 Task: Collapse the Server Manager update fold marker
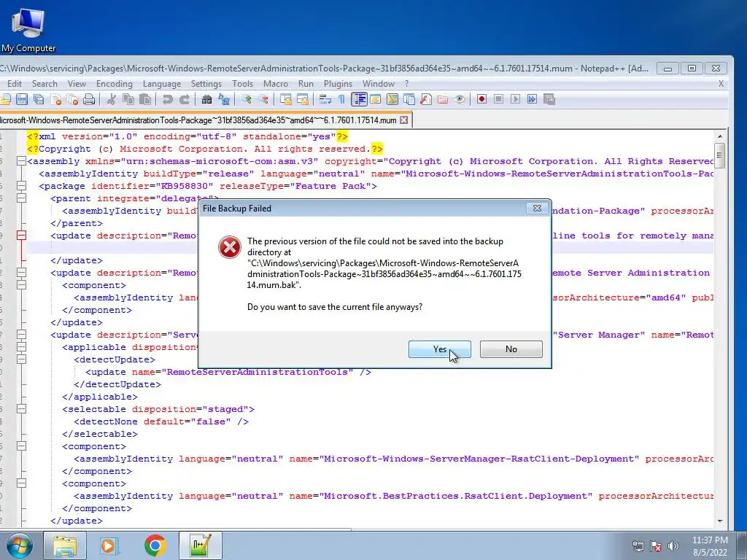(21, 334)
